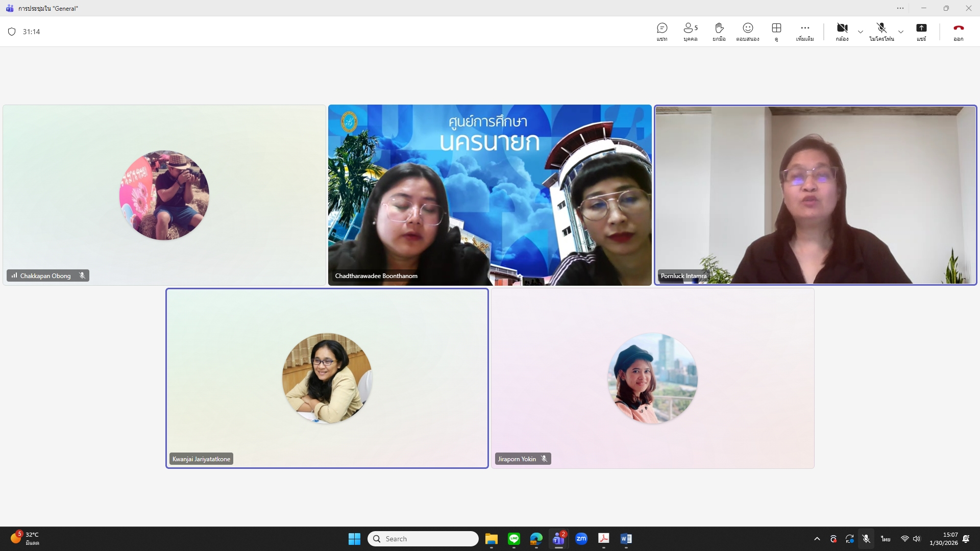Open the more actions ellipsis menu
The width and height of the screenshot is (980, 551).
[x=805, y=31]
